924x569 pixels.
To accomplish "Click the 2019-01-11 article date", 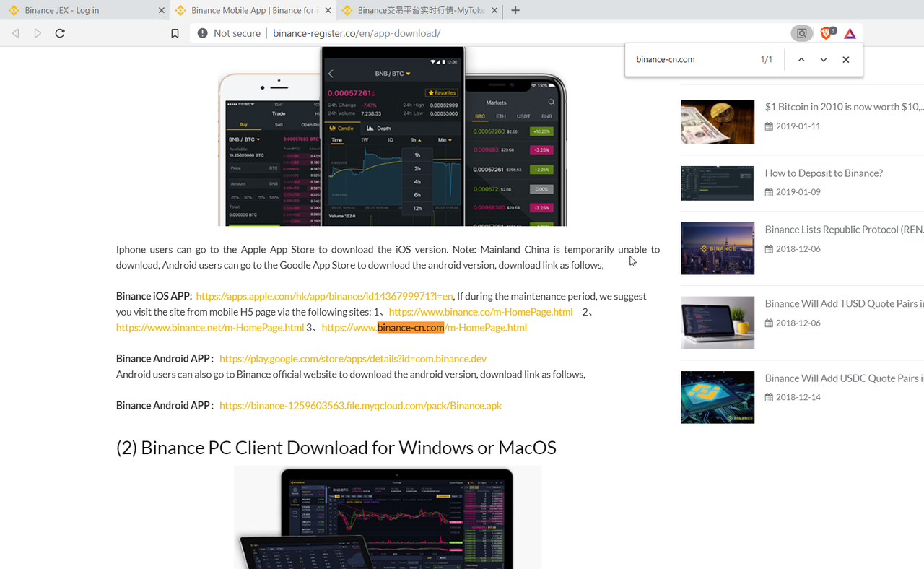I will [x=798, y=126].
